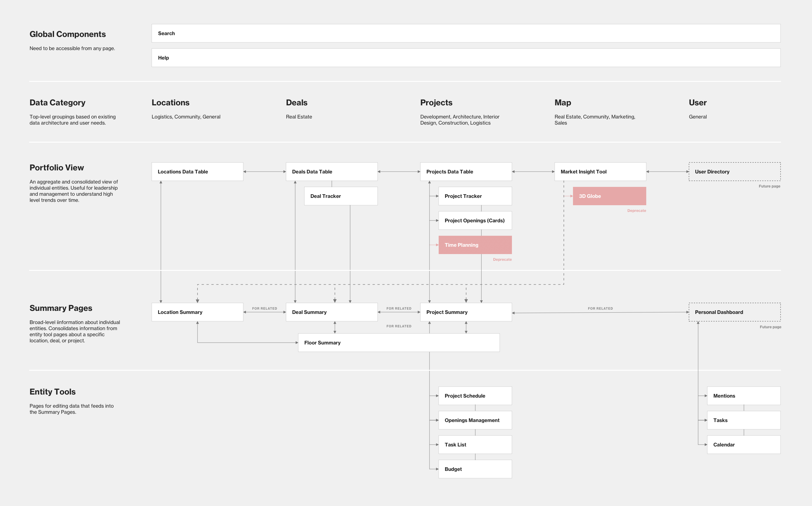The width and height of the screenshot is (812, 506).
Task: Click the pink 3D Globe box
Action: coord(609,196)
